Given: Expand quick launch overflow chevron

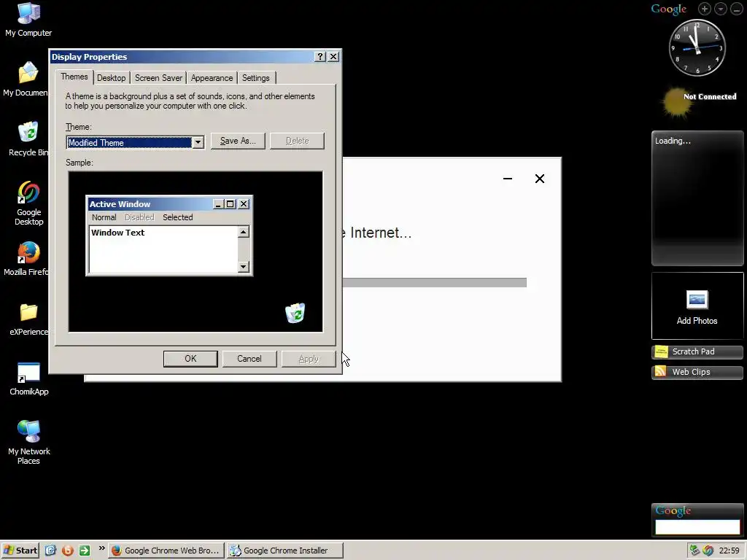Looking at the screenshot, I should pos(101,548).
